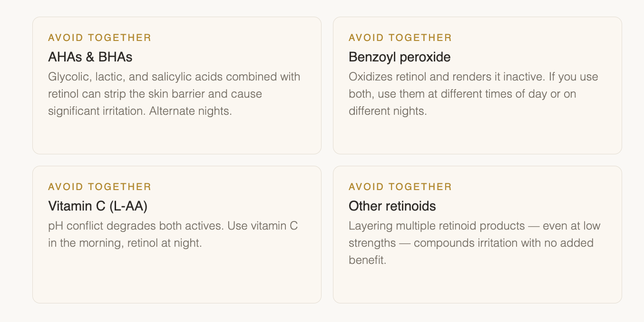Click "pH conflict degrades both actives" text
Image resolution: width=644 pixels, height=322 pixels.
[136, 226]
